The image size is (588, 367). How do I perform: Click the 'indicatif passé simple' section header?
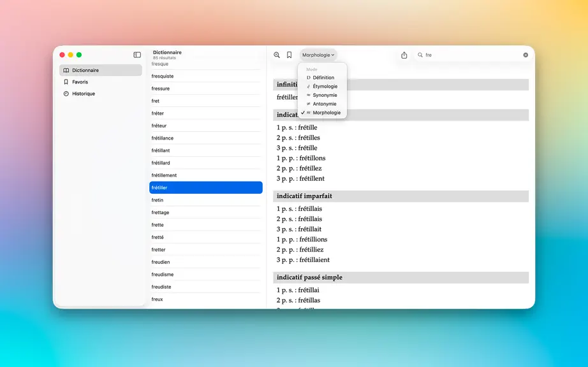(401, 277)
